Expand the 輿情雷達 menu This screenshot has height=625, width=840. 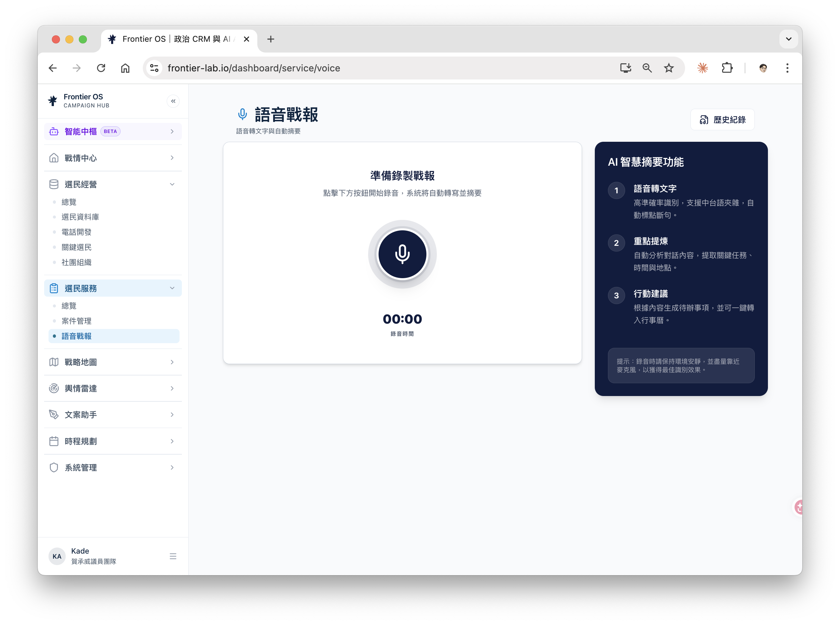(113, 388)
